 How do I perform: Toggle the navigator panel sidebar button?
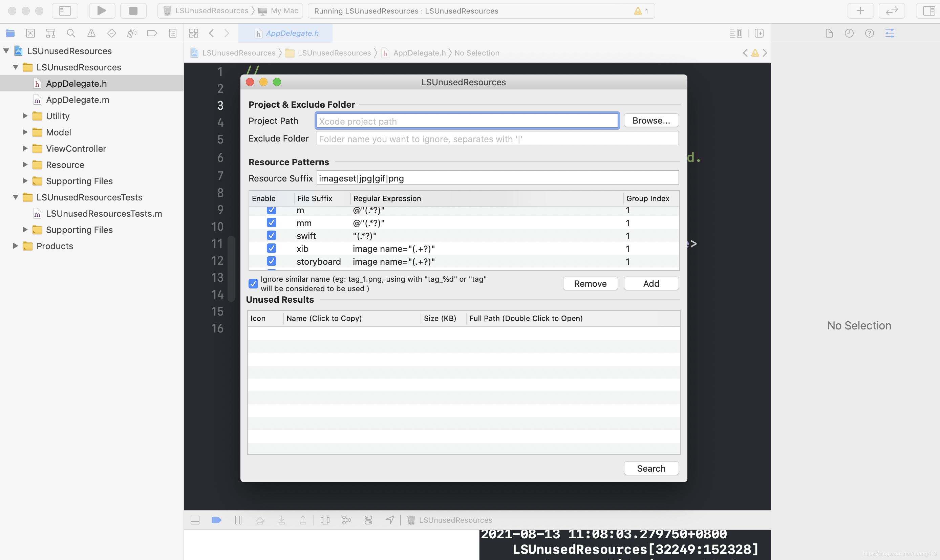click(x=65, y=10)
